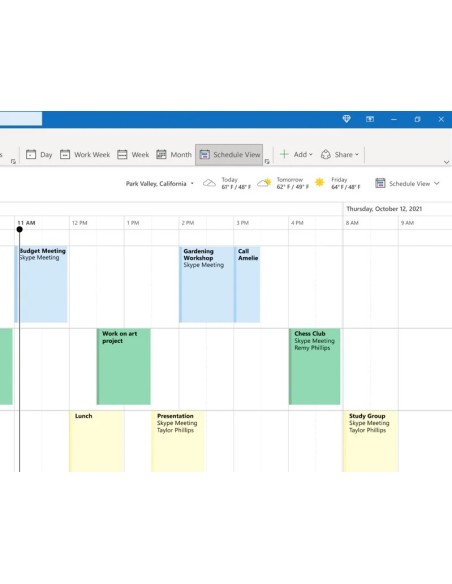Open the Presentation event
The height and width of the screenshot is (584, 452).
(x=178, y=441)
